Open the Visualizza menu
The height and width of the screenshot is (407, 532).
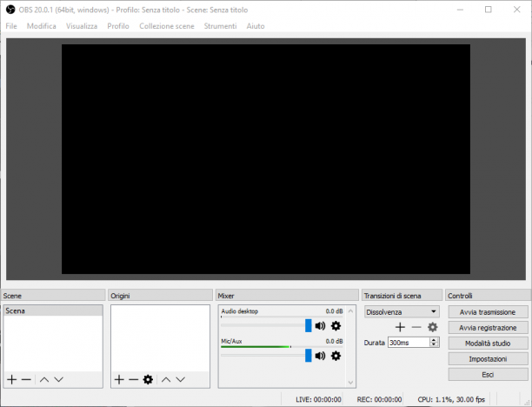(82, 26)
